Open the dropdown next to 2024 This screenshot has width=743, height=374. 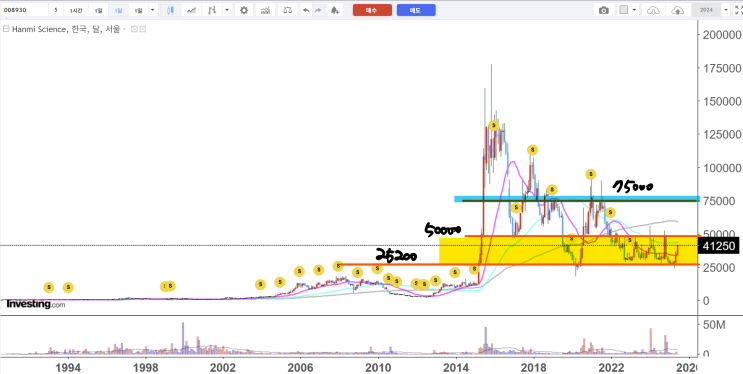pyautogui.click(x=725, y=10)
